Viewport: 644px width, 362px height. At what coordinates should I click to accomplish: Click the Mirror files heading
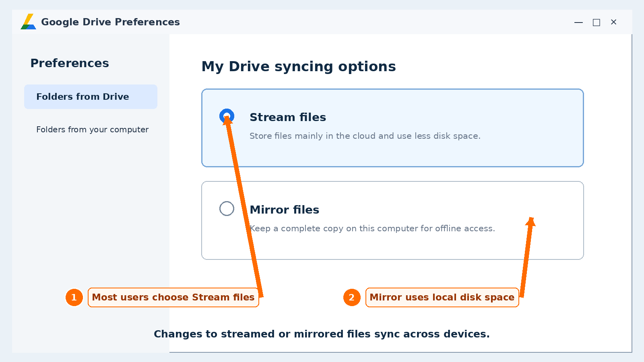[284, 210]
